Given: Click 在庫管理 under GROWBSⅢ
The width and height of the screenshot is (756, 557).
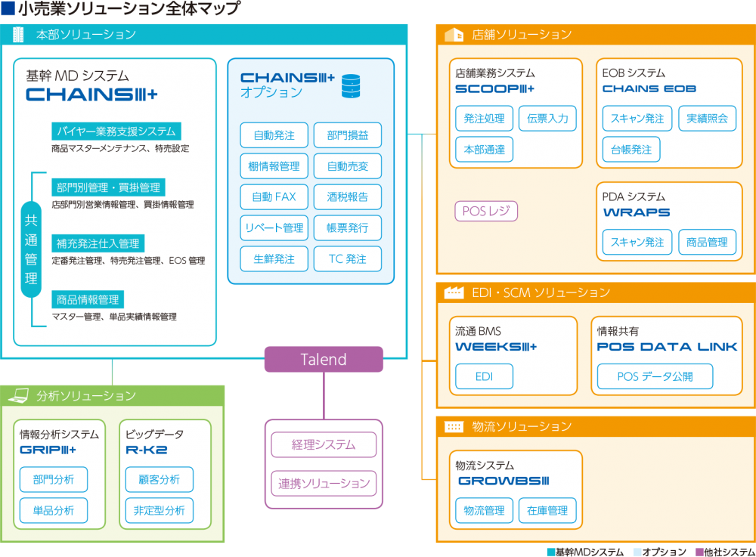Looking at the screenshot, I should pos(547,510).
